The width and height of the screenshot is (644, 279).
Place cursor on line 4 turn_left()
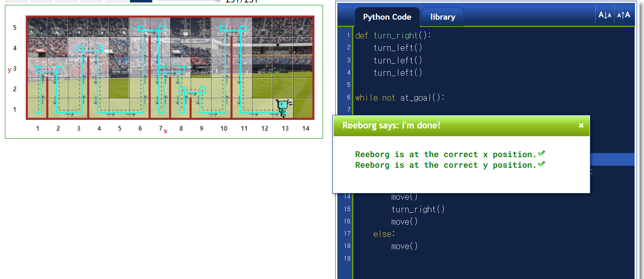[398, 73]
